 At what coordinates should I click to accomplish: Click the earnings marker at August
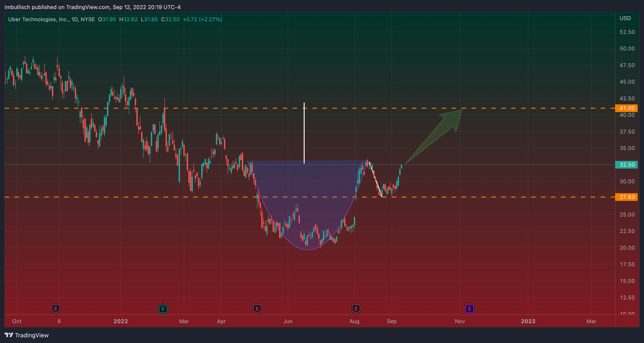pyautogui.click(x=356, y=309)
